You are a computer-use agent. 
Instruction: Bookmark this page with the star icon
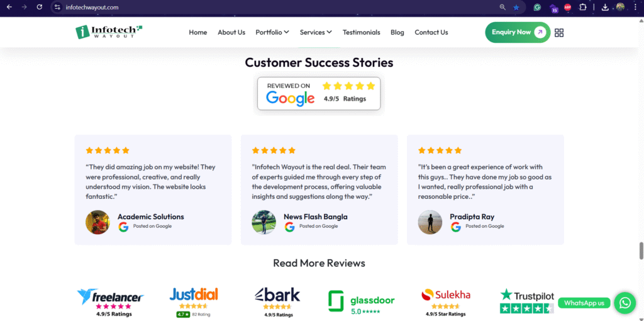(x=516, y=7)
